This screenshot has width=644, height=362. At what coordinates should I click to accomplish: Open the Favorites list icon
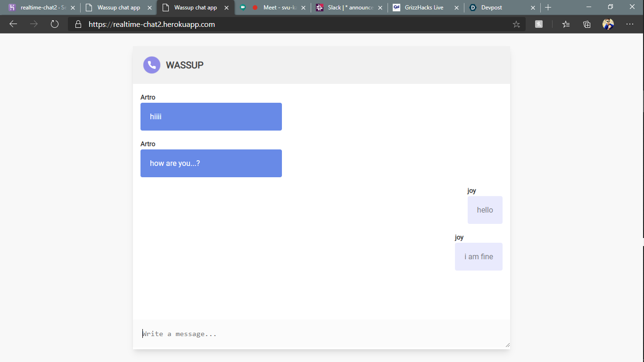coord(566,24)
